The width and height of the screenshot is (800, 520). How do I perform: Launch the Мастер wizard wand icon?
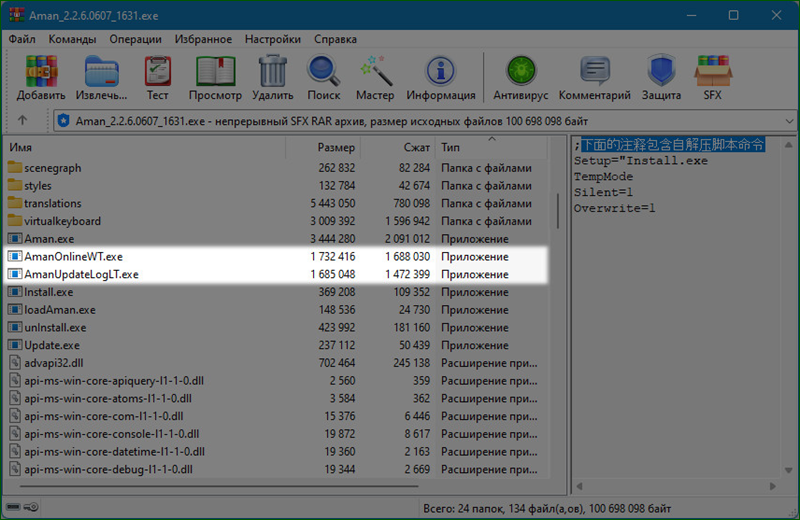pyautogui.click(x=376, y=71)
